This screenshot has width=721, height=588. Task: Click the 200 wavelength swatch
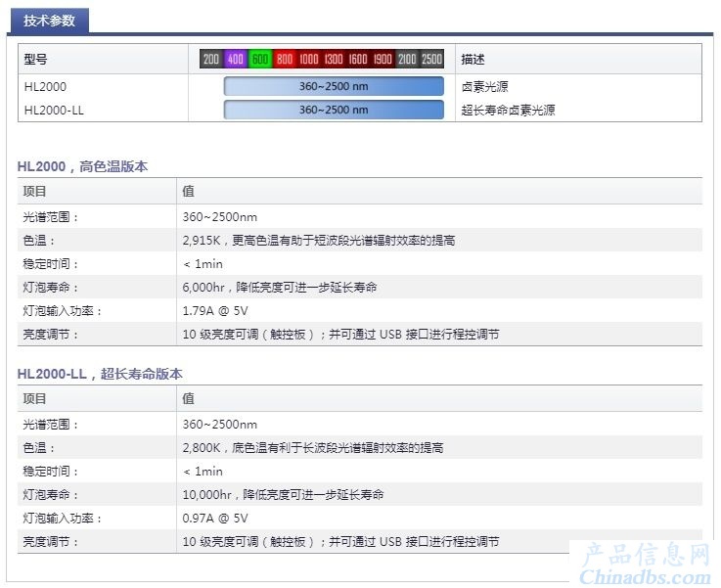point(211,59)
